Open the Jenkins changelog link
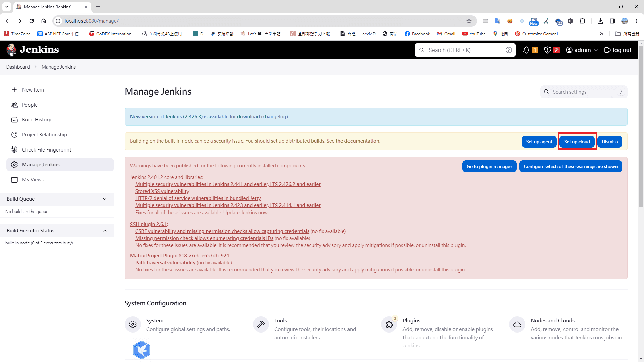Screen dimensions: 644x362 274,116
